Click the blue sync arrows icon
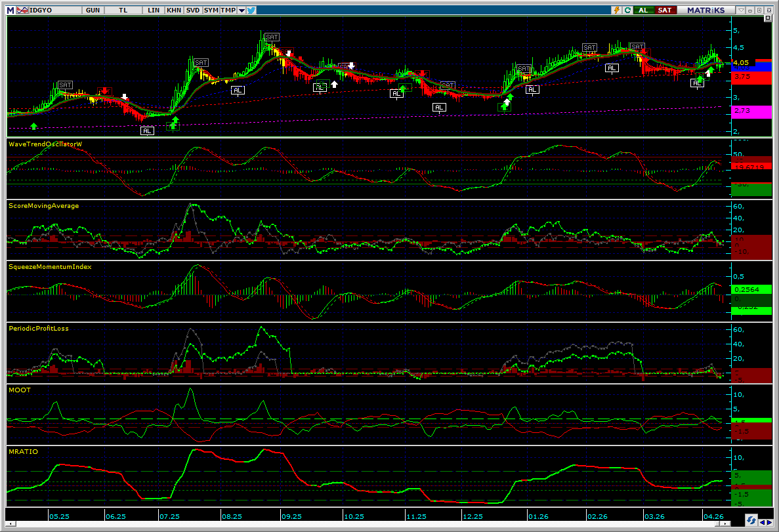 (x=751, y=520)
